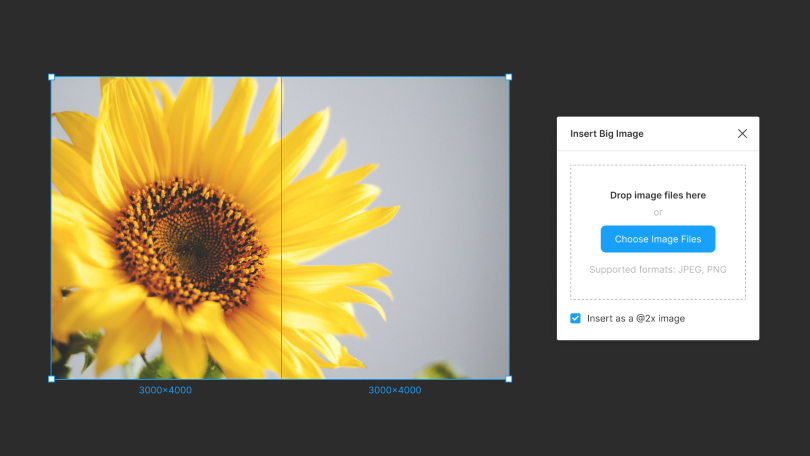The height and width of the screenshot is (456, 810).
Task: Select the left sunflower image tile
Action: 166,228
